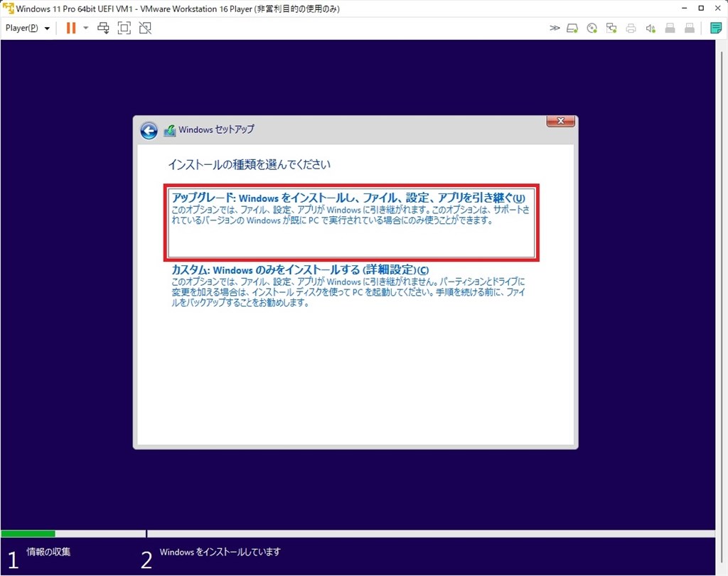Expand the pause button dropdown arrow
Screen dimensions: 728x576
(85, 28)
